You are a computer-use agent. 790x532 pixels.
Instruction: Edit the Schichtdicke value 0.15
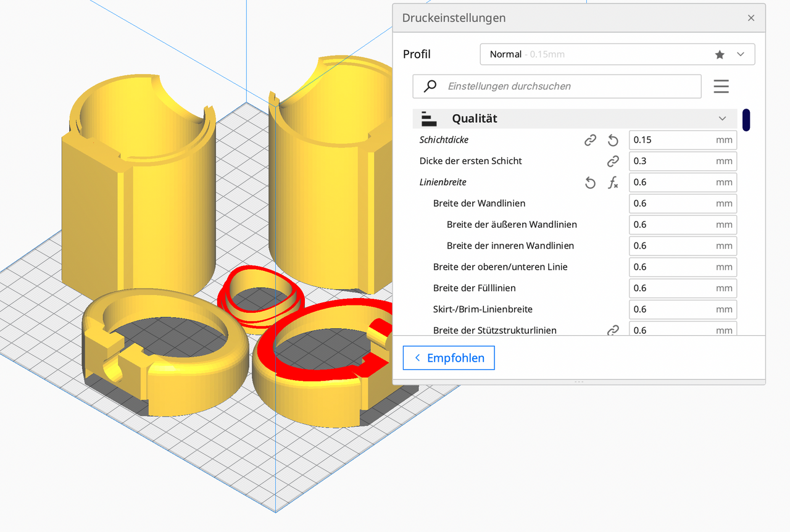(683, 140)
